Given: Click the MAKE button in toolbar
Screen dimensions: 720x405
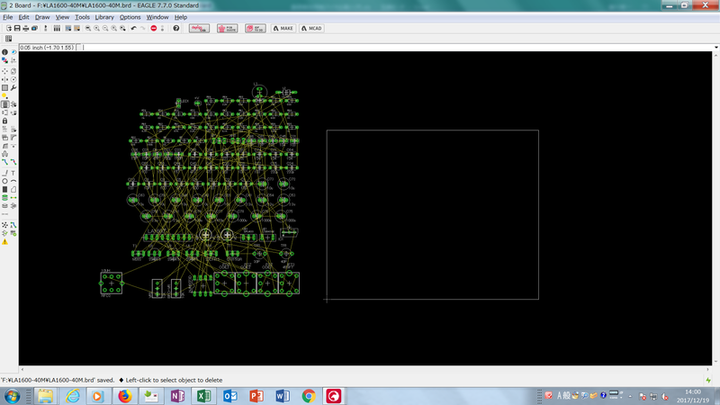Looking at the screenshot, I should click(285, 28).
